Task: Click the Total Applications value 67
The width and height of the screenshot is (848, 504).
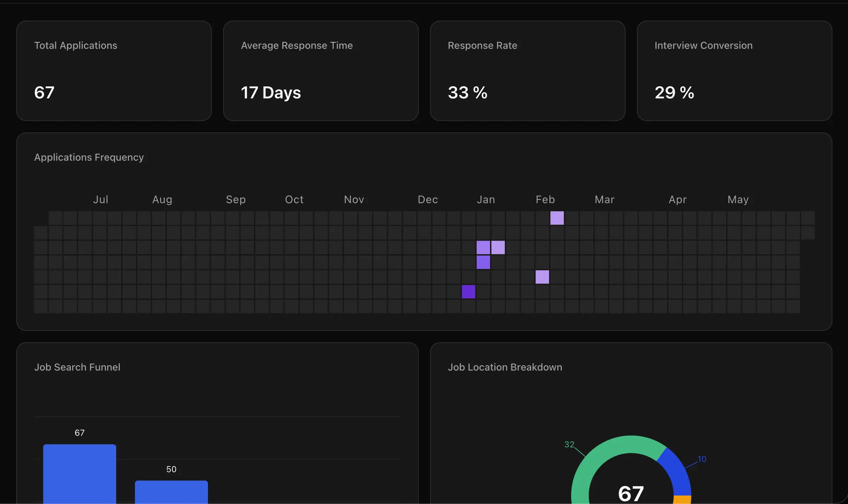Action: tap(44, 93)
